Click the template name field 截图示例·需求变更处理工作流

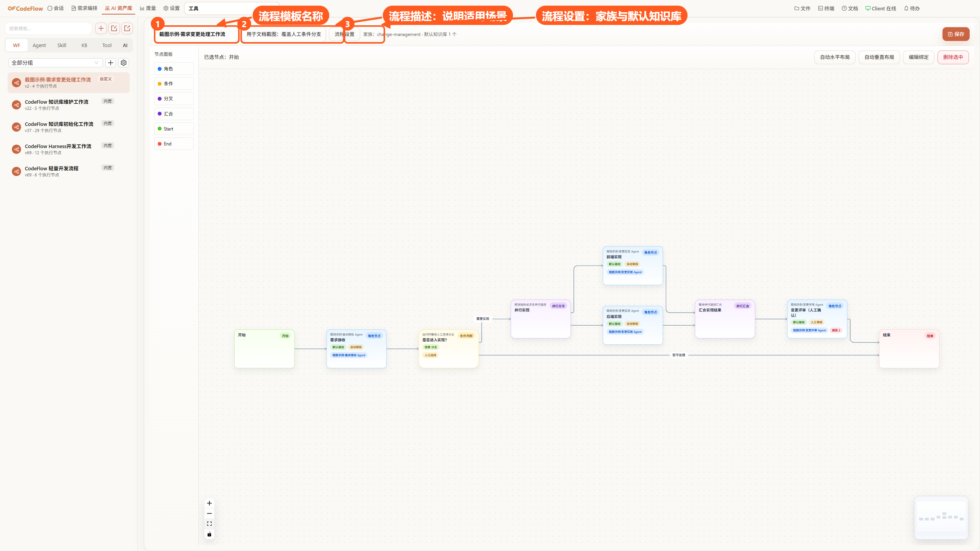point(197,34)
